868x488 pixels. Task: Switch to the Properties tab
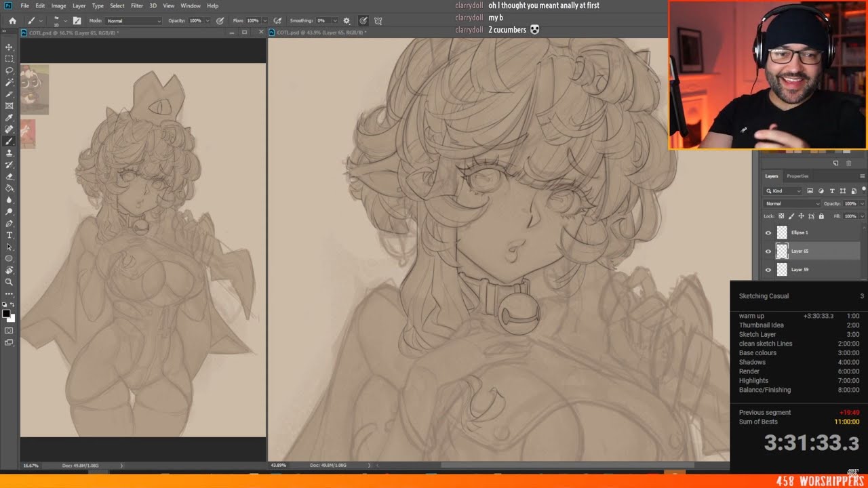(797, 176)
